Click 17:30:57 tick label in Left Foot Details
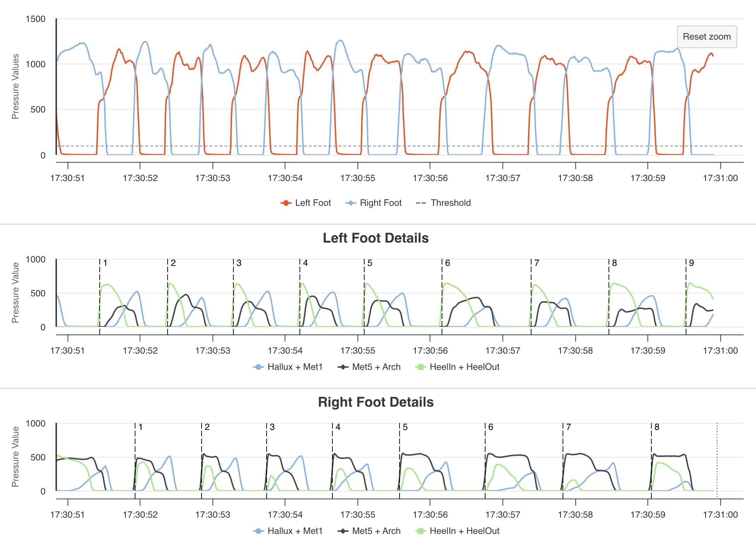 point(502,350)
